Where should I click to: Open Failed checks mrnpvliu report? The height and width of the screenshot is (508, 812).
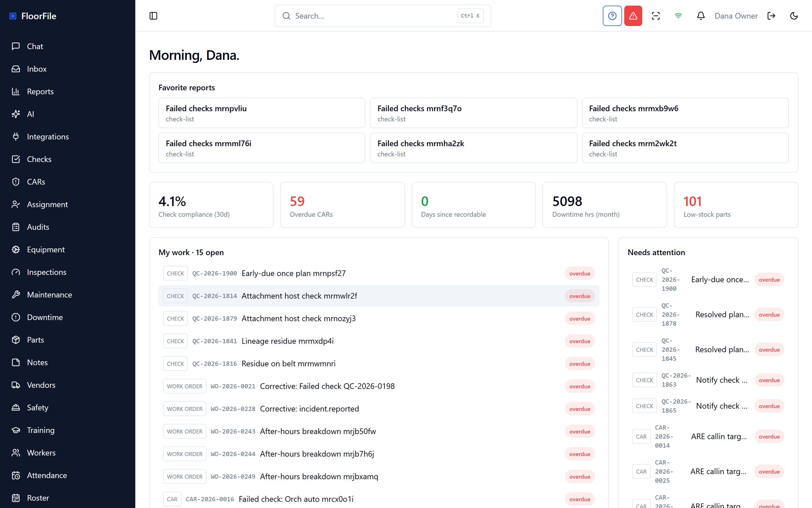click(x=262, y=113)
